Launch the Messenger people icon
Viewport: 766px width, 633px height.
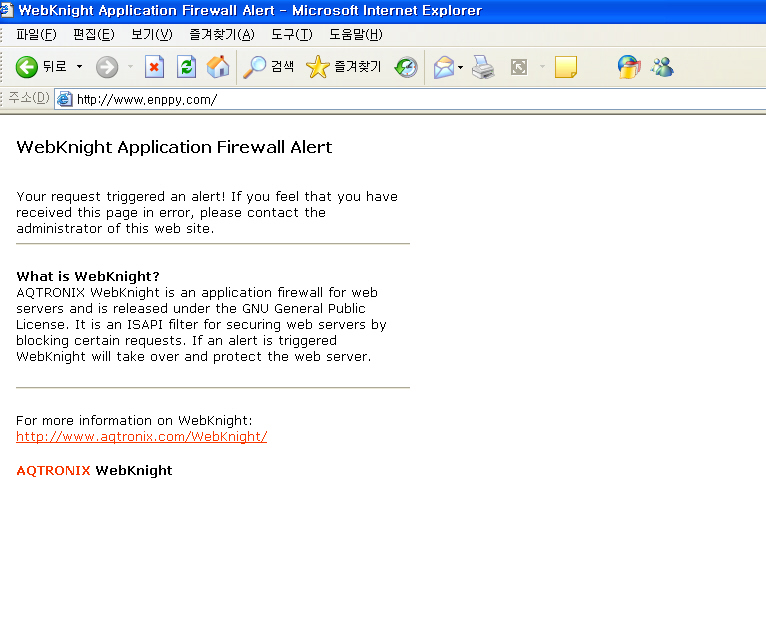click(662, 67)
